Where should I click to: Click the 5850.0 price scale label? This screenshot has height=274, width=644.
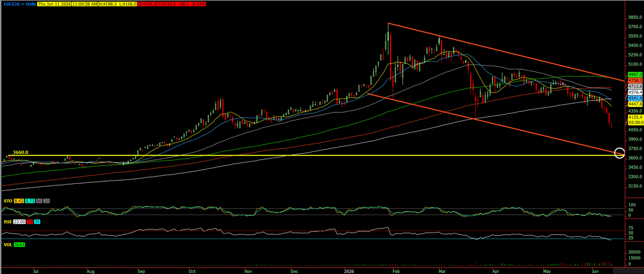[x=634, y=17]
